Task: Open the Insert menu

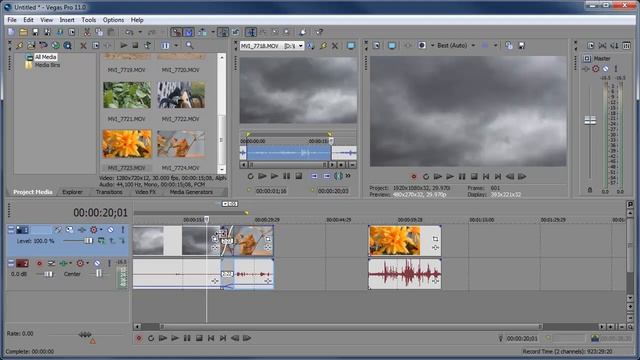Action: point(67,20)
